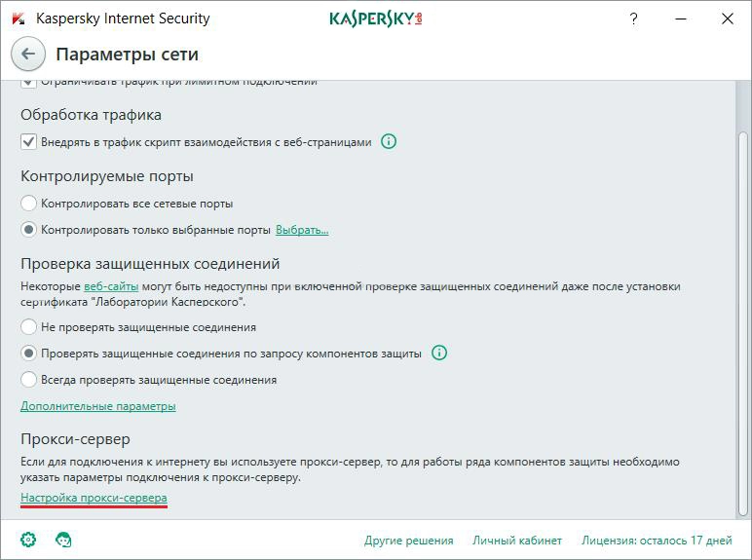Close the Kaspersky window

727,19
